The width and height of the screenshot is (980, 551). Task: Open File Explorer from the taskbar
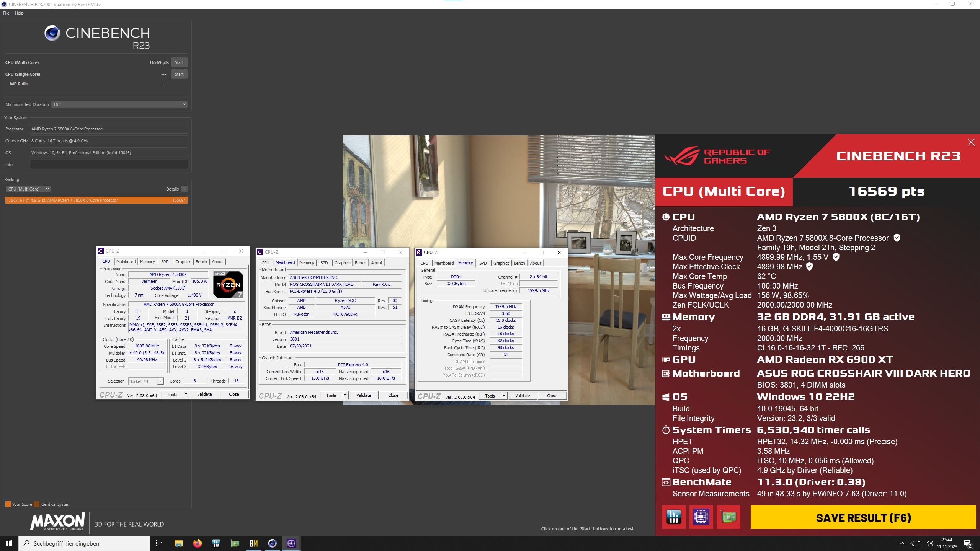178,543
